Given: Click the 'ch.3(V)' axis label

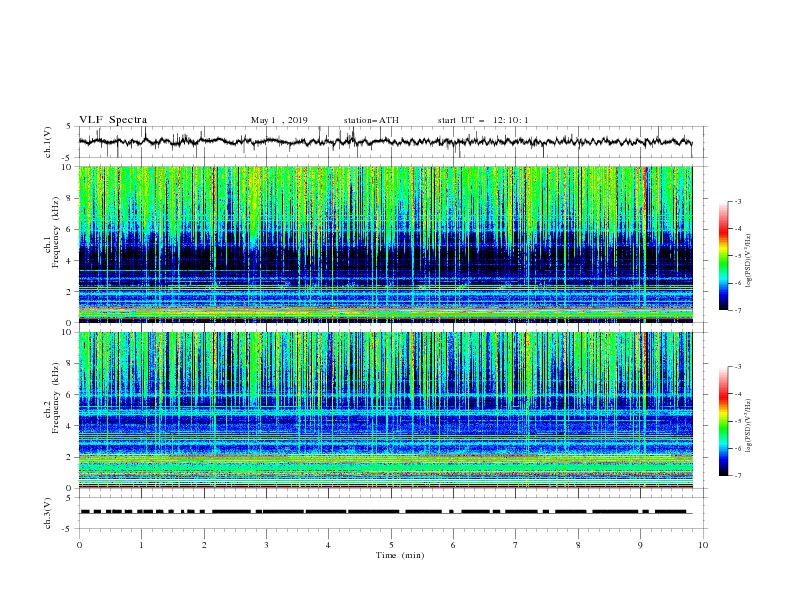Looking at the screenshot, I should pos(48,513).
